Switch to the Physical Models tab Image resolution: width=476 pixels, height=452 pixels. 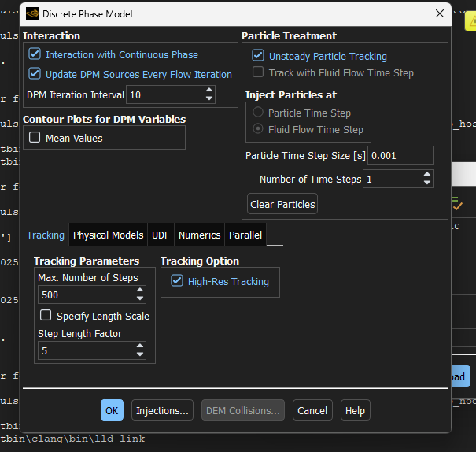point(108,235)
